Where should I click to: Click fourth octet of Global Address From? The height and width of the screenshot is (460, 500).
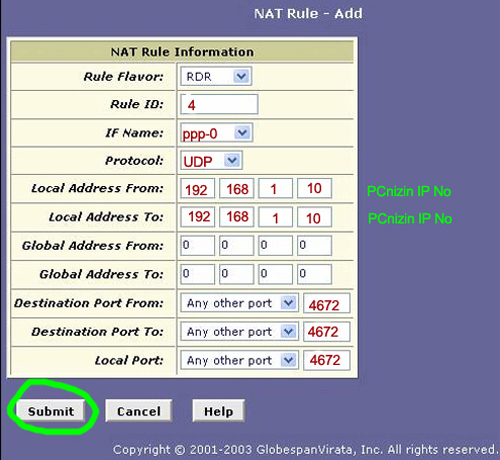click(314, 246)
